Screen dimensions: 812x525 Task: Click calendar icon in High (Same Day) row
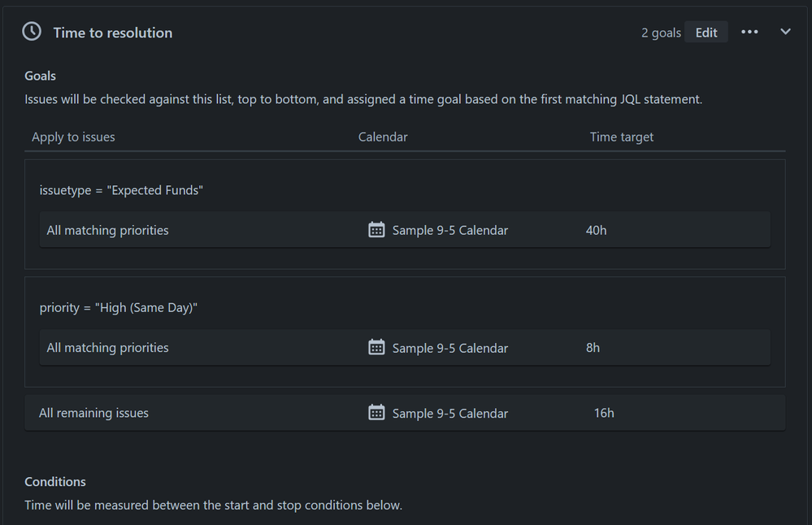(x=376, y=347)
